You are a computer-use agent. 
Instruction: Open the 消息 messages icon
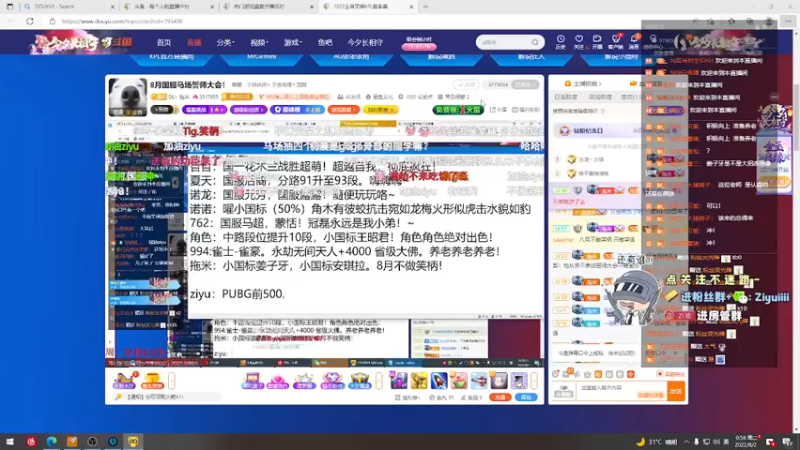(x=634, y=42)
